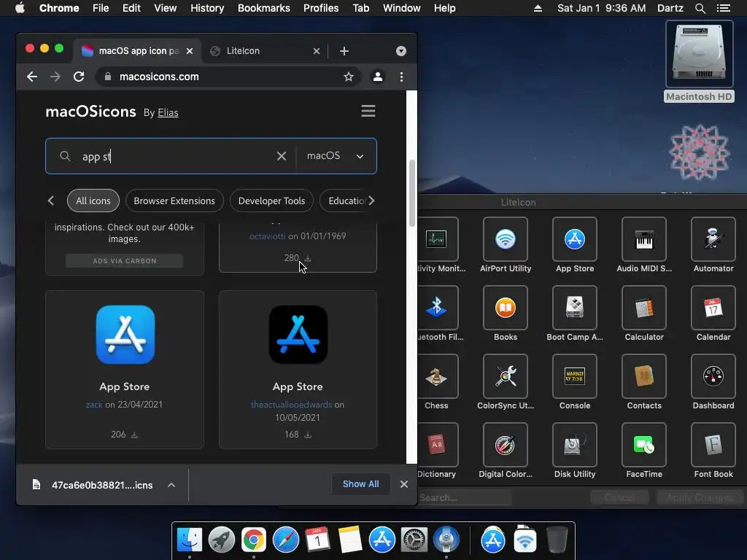Select Audio MIDI Setup icon in LiteIcon

[643, 239]
